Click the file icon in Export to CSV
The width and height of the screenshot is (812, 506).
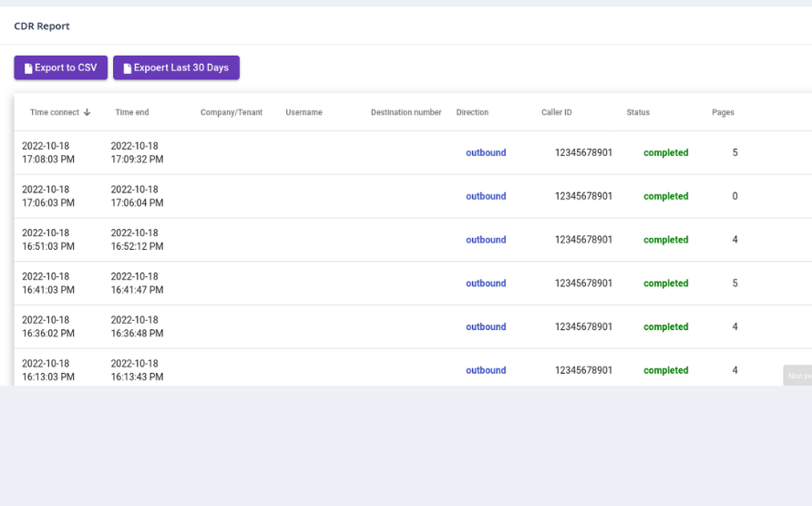[28, 68]
